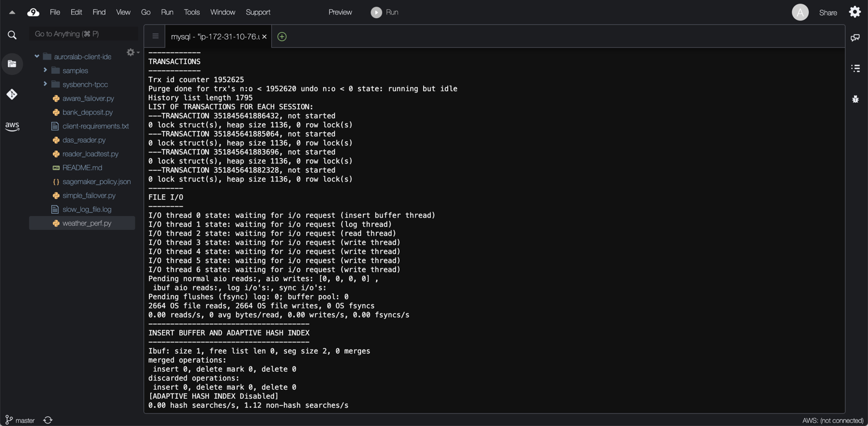Viewport: 868px width, 426px height.
Task: Open the file tree settings gear dropdown
Action: 132,52
